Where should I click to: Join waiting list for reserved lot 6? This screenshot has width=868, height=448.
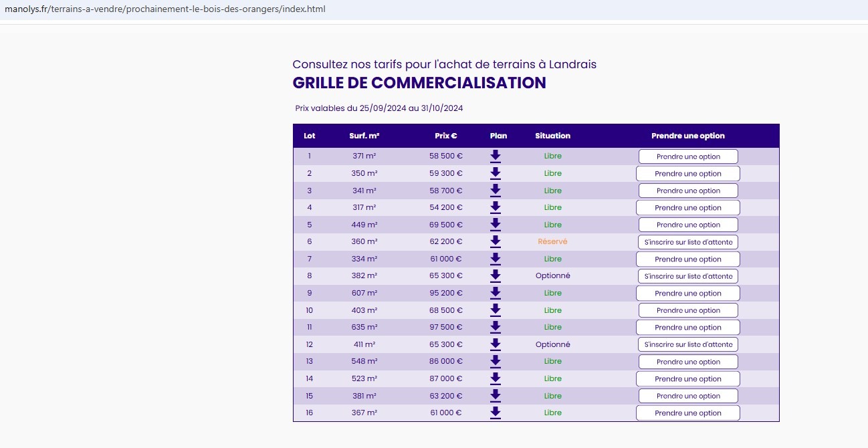(688, 242)
